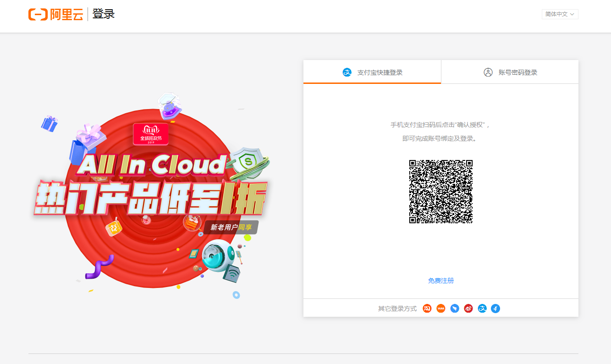Switch to the 支付宝快捷登录 tab

(x=372, y=72)
